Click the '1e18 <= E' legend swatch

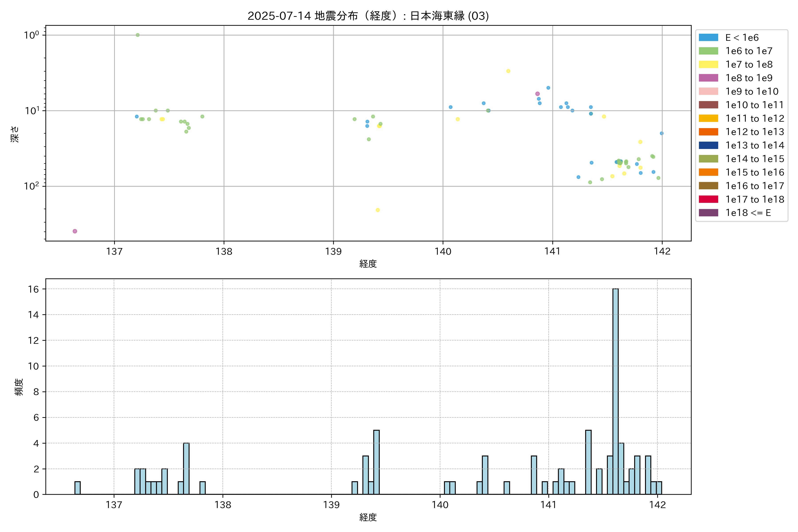708,213
